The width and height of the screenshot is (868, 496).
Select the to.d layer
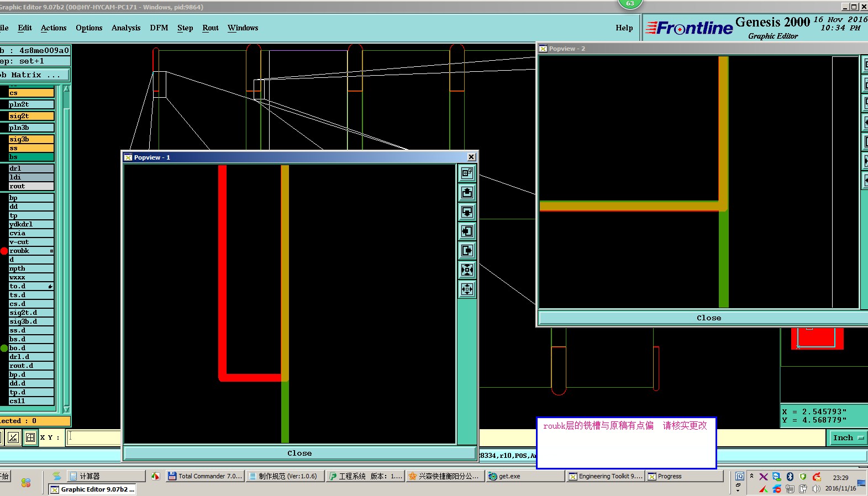[x=31, y=286]
